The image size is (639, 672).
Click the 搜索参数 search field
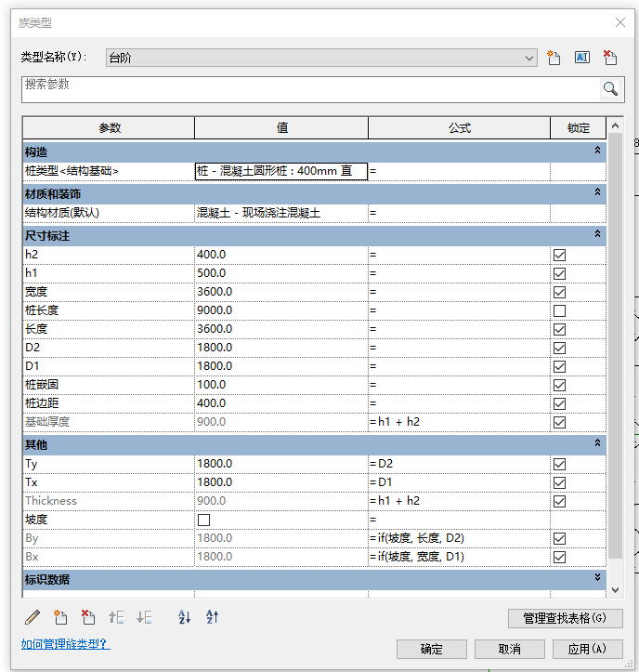[306, 89]
